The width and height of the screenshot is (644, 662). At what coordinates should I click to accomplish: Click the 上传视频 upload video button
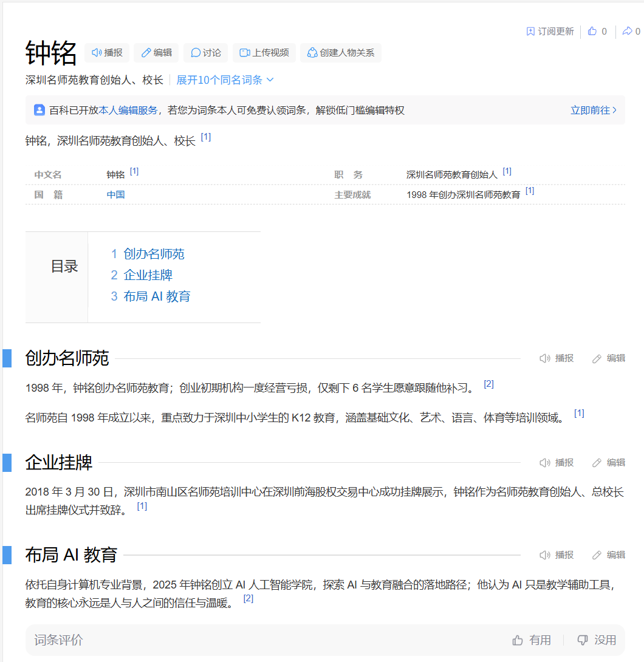(x=264, y=53)
